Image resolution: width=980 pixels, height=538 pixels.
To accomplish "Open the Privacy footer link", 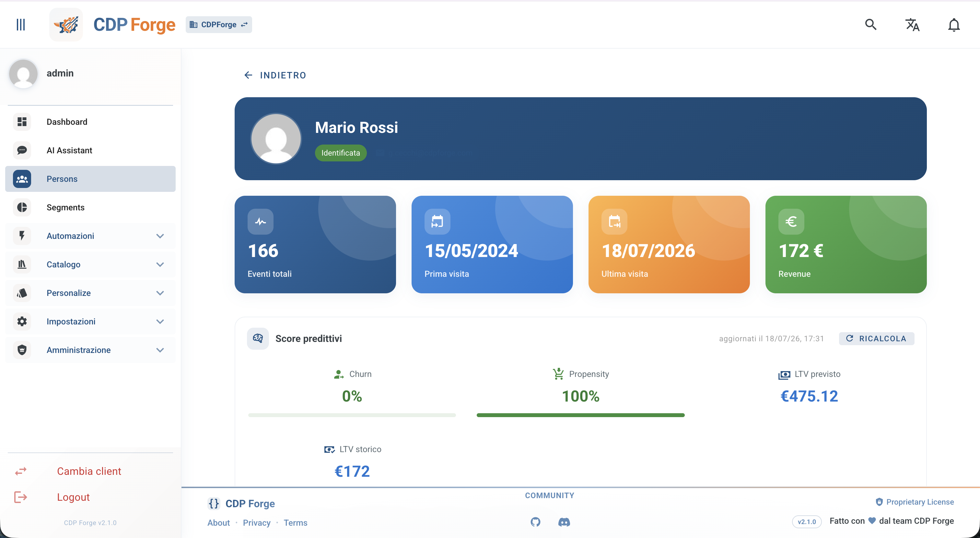I will pos(257,523).
